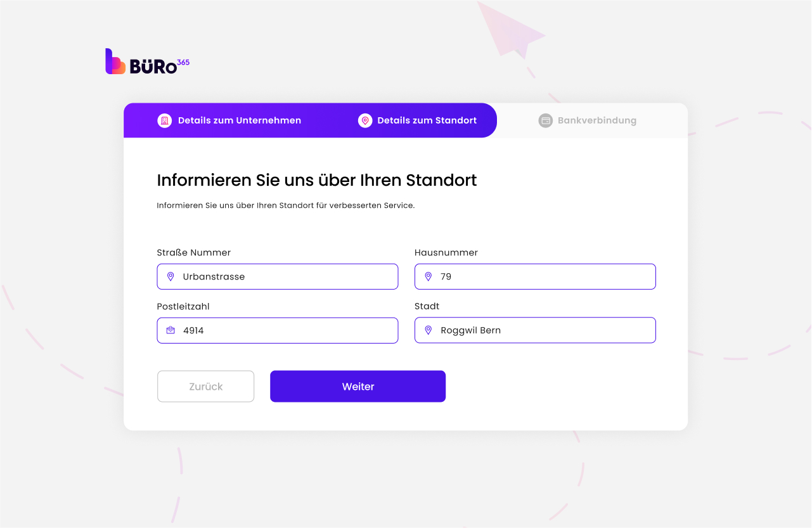
Task: Click the Postleitzahl label text
Action: [x=183, y=307]
